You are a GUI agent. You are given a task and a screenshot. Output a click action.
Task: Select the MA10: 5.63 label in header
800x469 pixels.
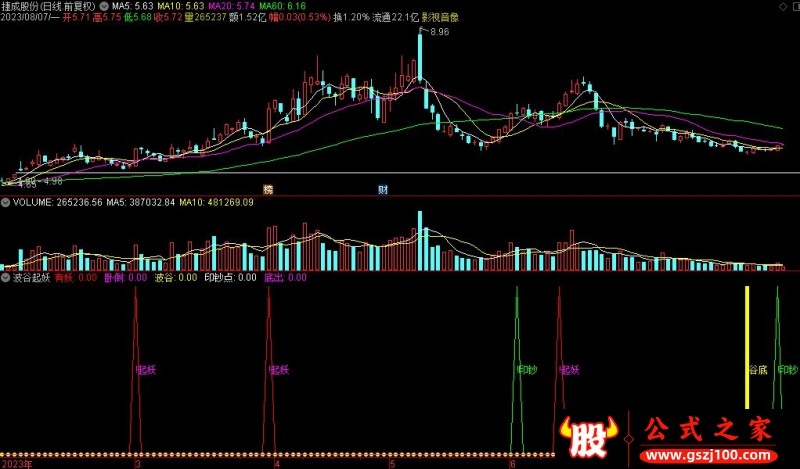point(181,7)
